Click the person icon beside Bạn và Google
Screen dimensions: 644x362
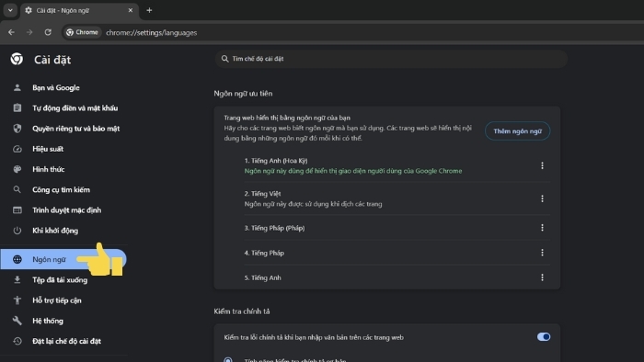[x=17, y=87]
